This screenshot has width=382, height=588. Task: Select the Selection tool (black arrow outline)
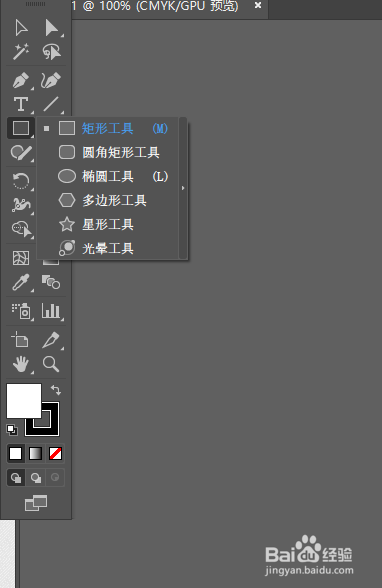click(21, 28)
